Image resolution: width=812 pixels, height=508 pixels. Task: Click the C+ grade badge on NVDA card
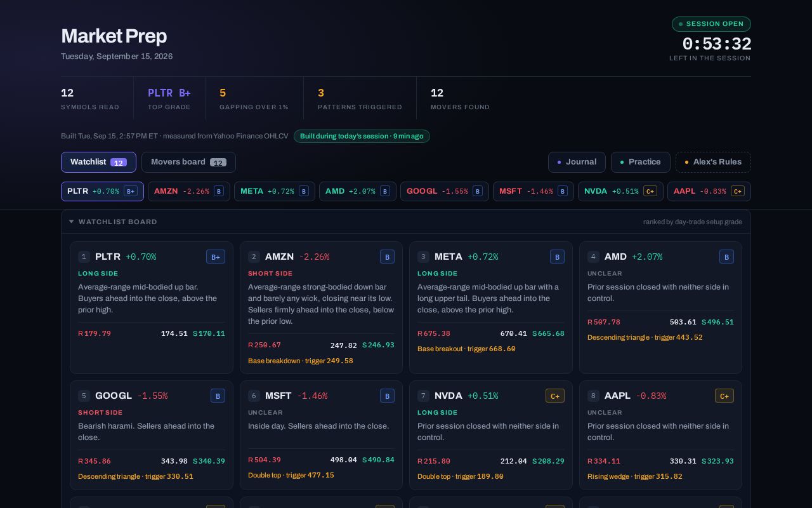point(555,396)
